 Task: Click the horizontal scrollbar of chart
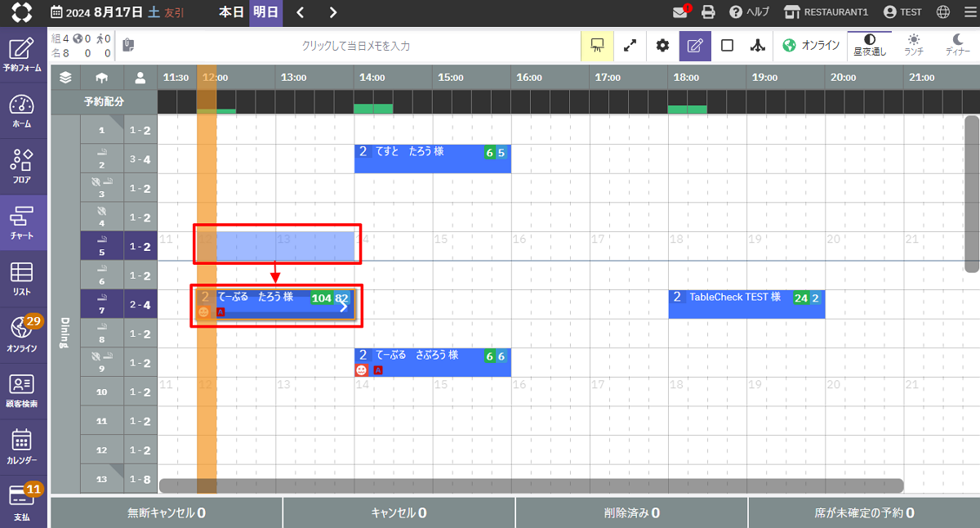pos(532,485)
